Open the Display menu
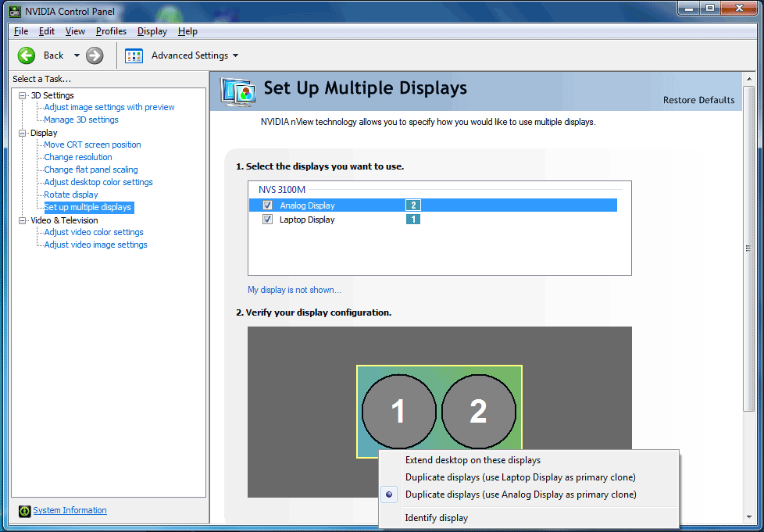 coord(152,31)
